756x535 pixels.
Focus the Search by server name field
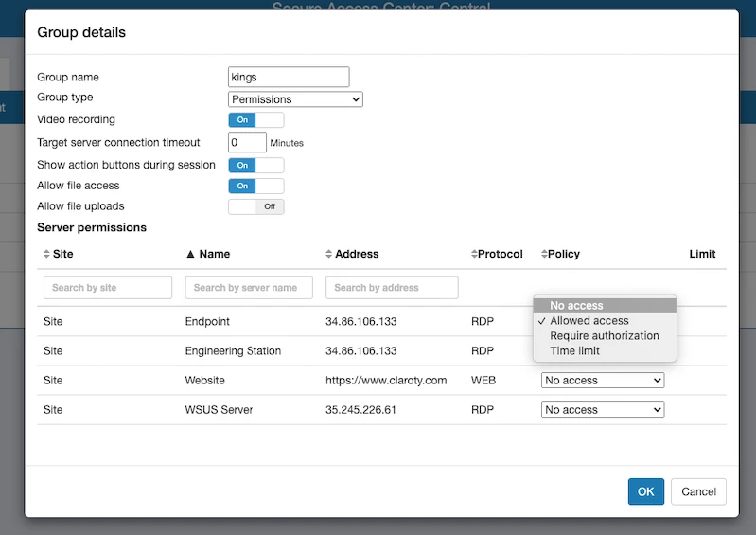(249, 288)
